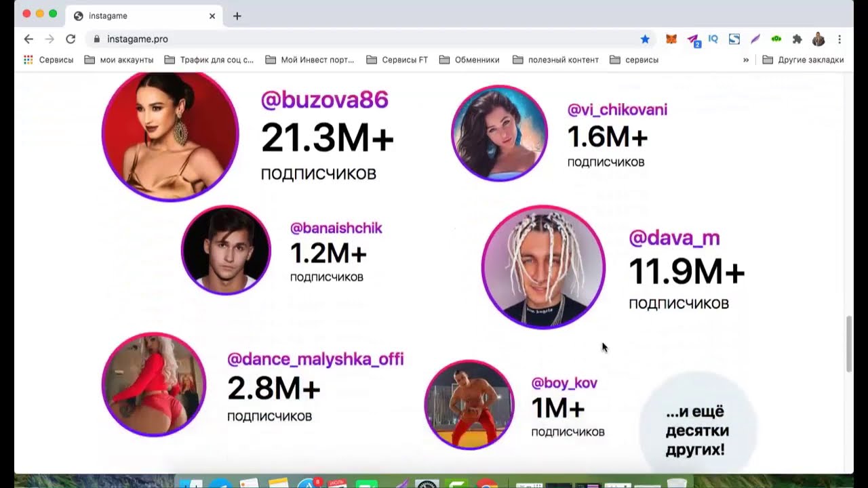Image resolution: width=868 pixels, height=488 pixels.
Task: Open the Сервисы apps grid shortcut
Action: point(48,60)
